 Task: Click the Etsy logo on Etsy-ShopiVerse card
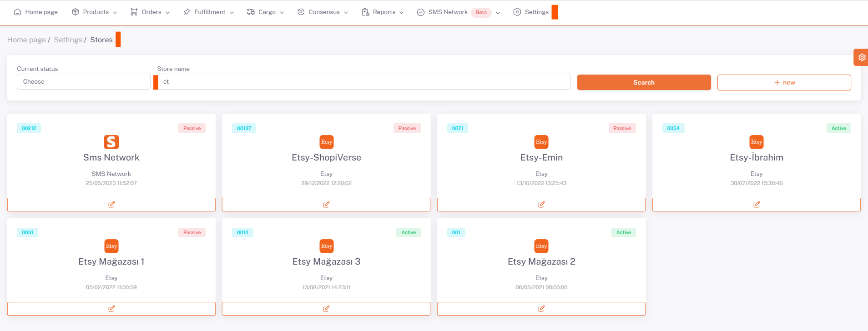(327, 142)
